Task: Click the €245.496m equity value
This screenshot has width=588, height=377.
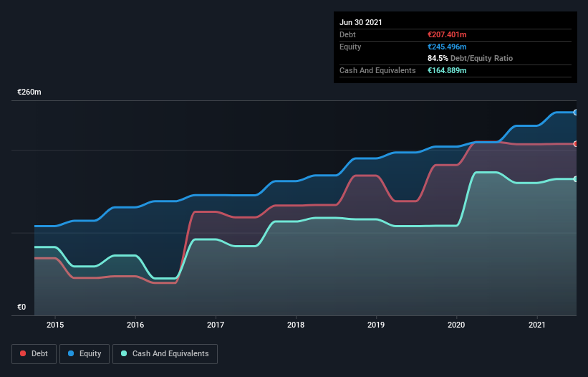Action: tap(447, 47)
